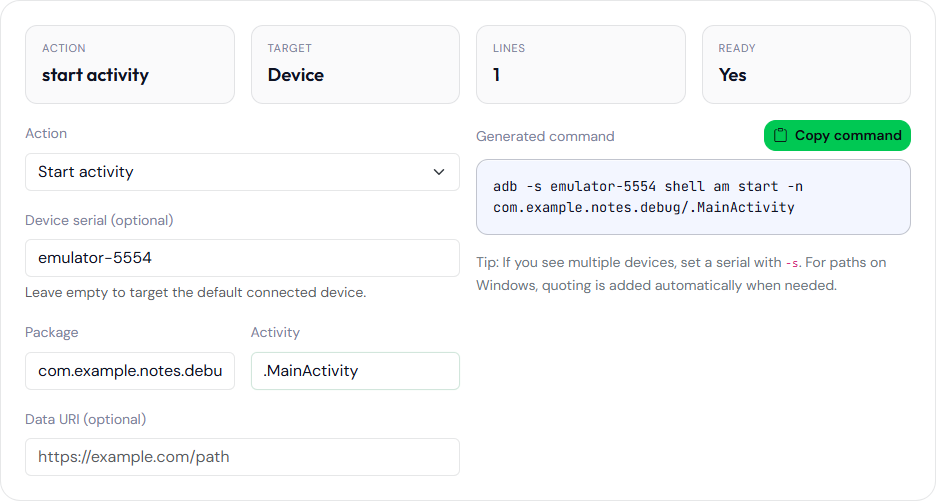Click the generated adb command text box

(x=693, y=197)
